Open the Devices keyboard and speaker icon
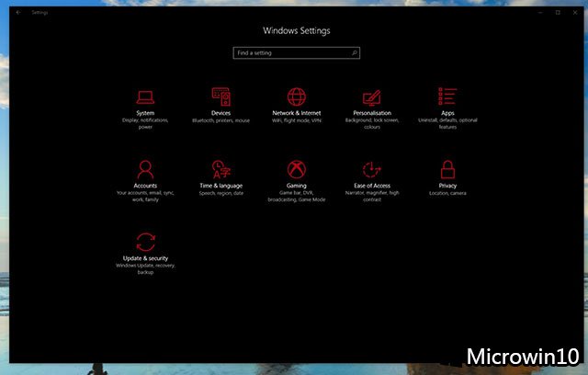 (x=220, y=97)
